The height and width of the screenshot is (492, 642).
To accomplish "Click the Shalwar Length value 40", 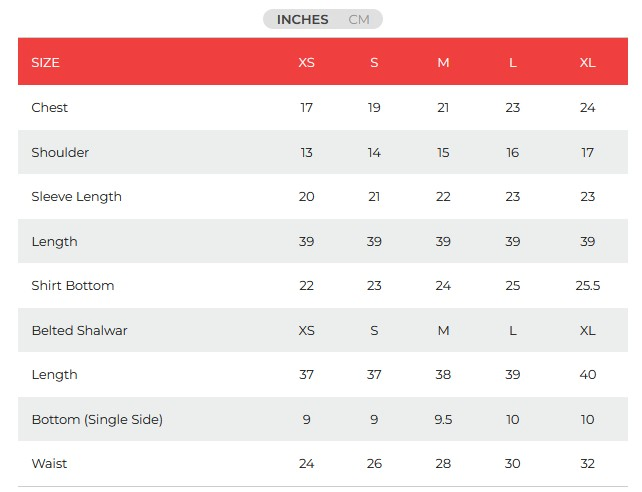I will pos(587,375).
